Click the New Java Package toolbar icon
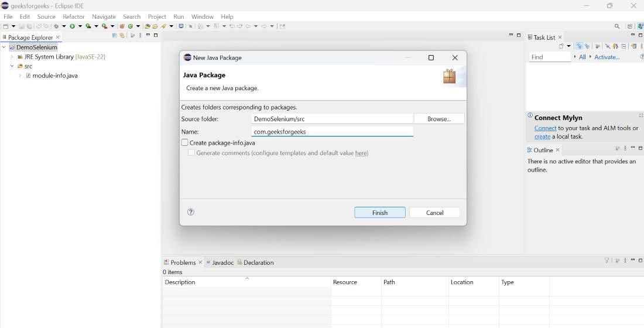This screenshot has height=328, width=644. [x=122, y=26]
